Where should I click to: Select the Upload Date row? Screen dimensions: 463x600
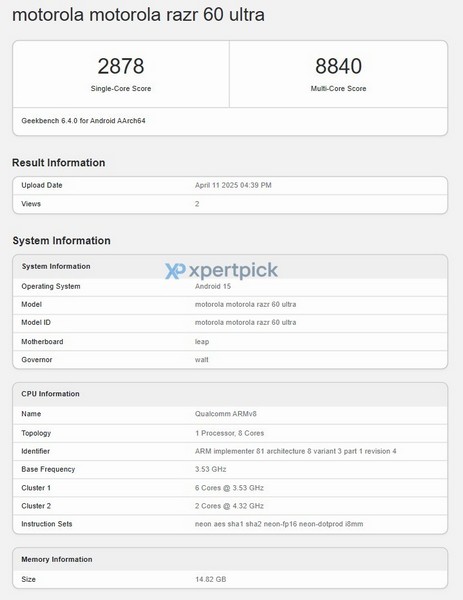coord(230,186)
